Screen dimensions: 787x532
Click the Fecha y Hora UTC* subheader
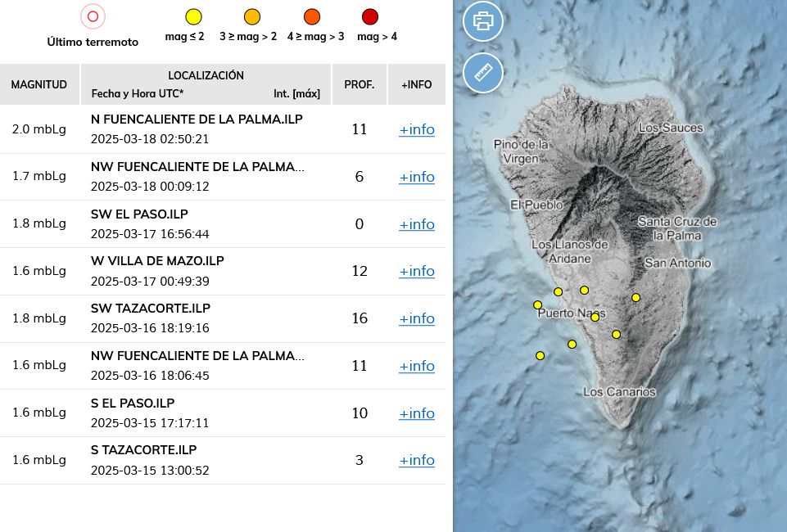(x=138, y=94)
